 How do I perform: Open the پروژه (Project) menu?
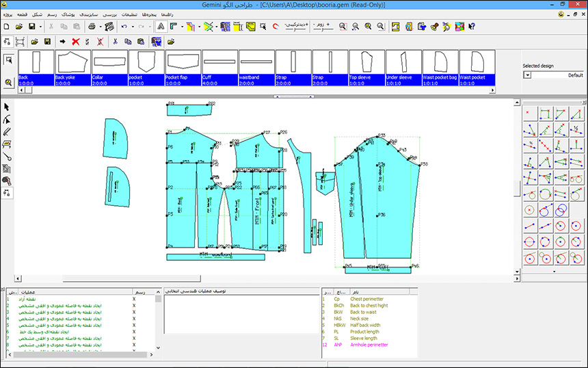click(x=8, y=13)
